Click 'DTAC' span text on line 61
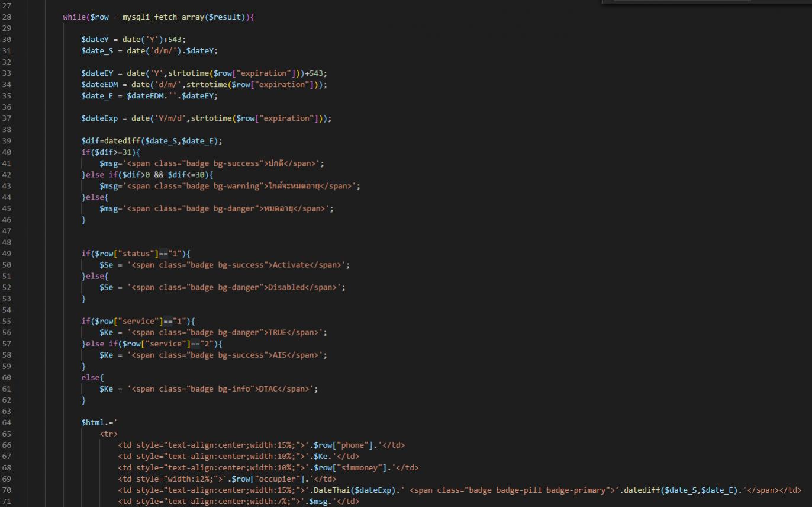Image resolution: width=812 pixels, height=507 pixels. tap(268, 389)
